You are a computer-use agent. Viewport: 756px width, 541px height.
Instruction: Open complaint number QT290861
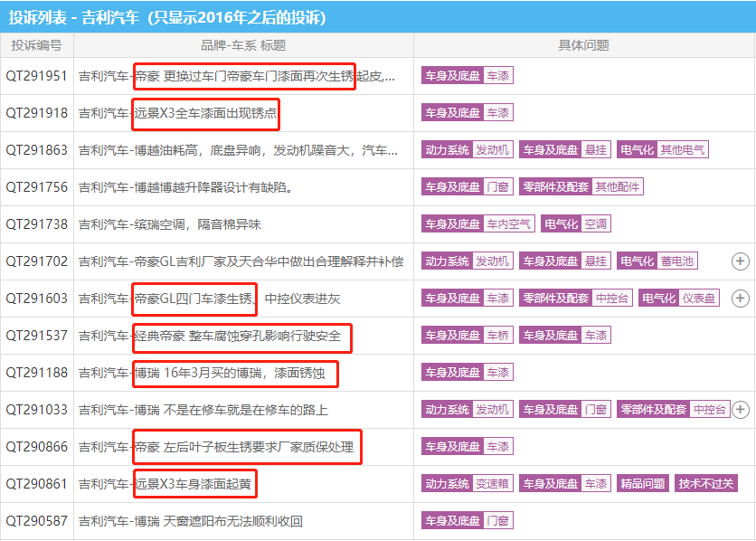point(37,484)
